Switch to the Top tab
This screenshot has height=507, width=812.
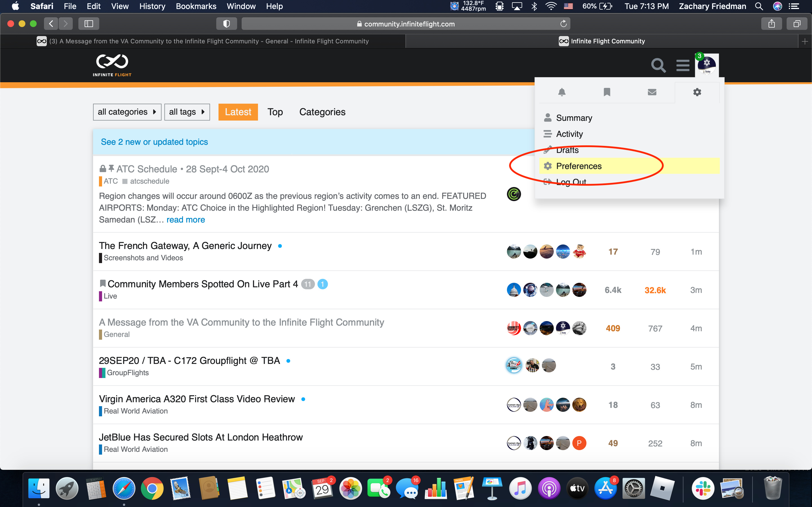275,112
